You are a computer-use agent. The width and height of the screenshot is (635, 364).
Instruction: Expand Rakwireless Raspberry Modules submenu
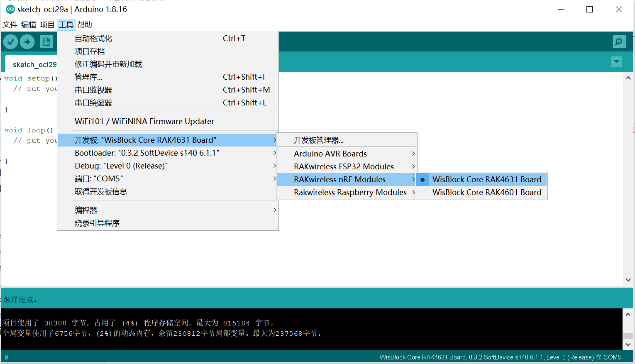347,192
